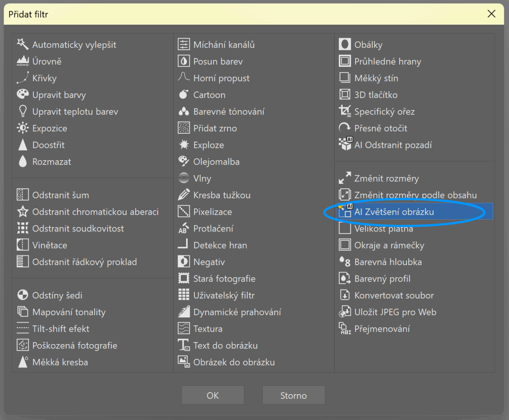The height and width of the screenshot is (420, 509).
Task: Select the Stará fotografie filter entry
Action: pyautogui.click(x=224, y=278)
